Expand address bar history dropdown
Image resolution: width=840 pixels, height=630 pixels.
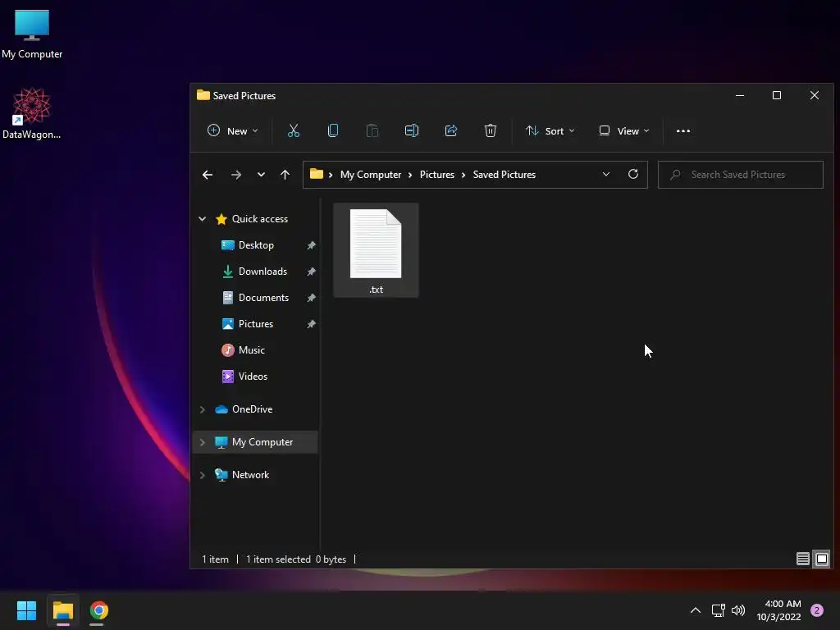(x=606, y=174)
